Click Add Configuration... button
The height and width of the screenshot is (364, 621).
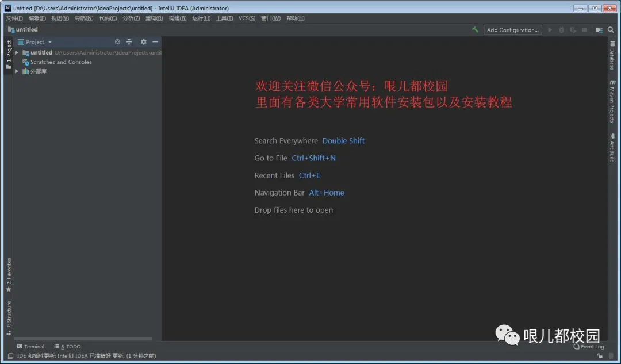(513, 30)
